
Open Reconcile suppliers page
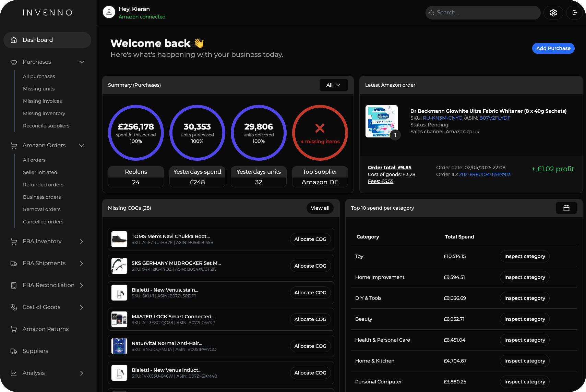[46, 126]
